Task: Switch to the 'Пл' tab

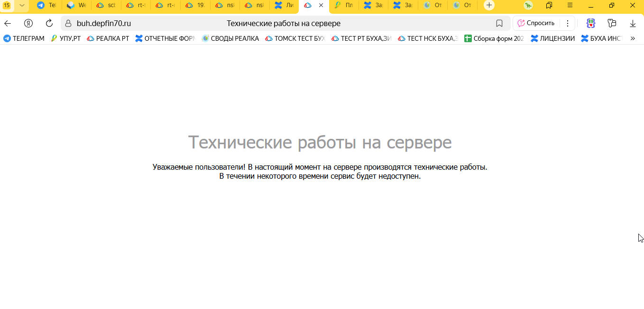Action: 344,5
